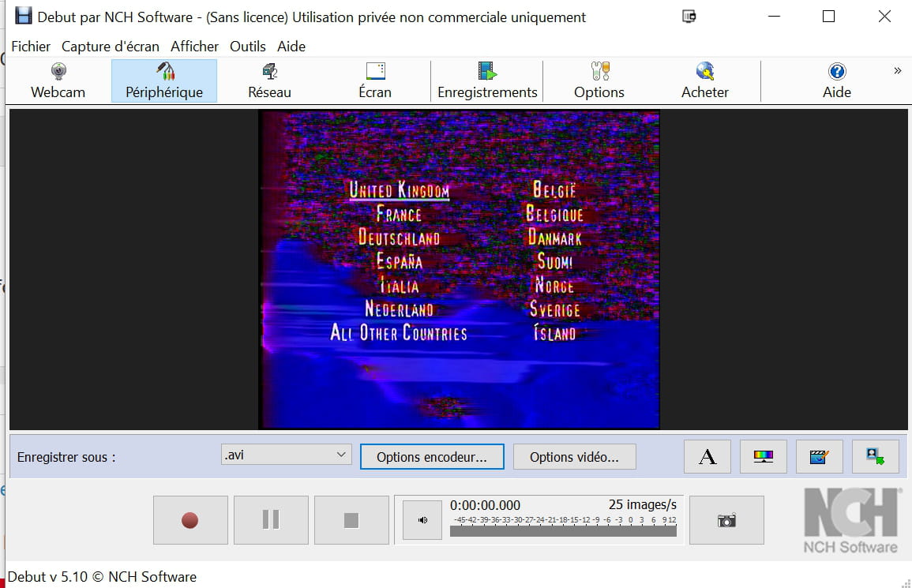The width and height of the screenshot is (912, 588).
Task: Open the Afficher menu
Action: [194, 47]
